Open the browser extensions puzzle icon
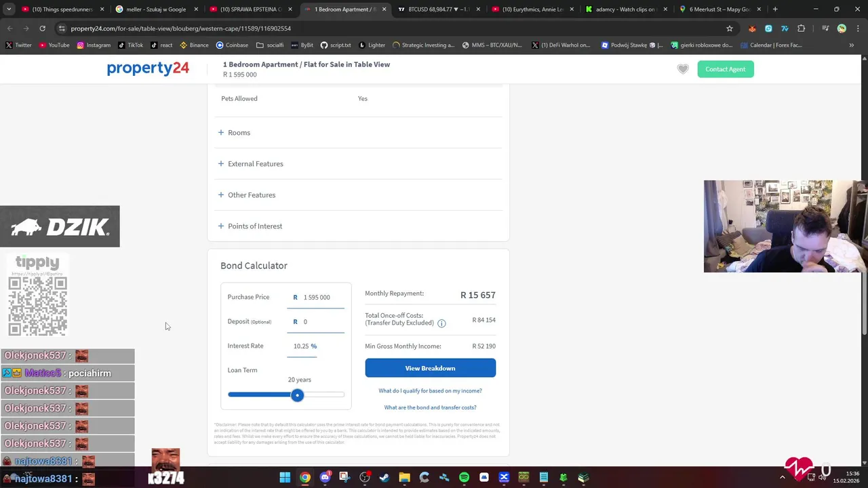Image resolution: width=868 pixels, height=488 pixels. click(x=802, y=28)
